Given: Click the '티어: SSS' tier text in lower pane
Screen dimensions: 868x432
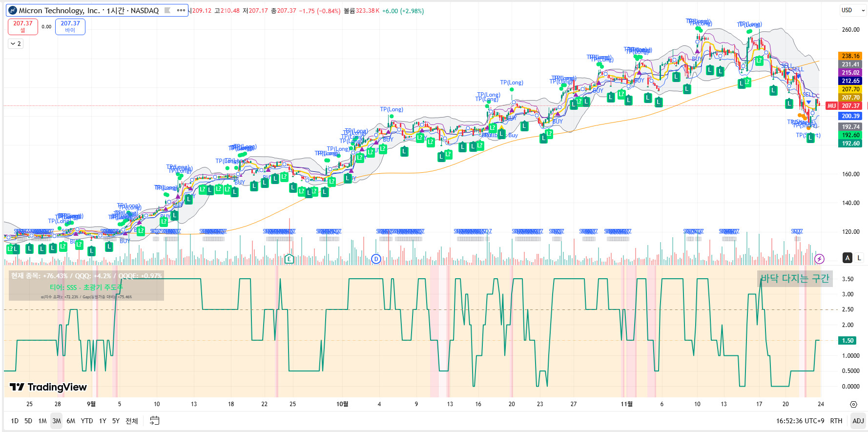Looking at the screenshot, I should 86,288.
